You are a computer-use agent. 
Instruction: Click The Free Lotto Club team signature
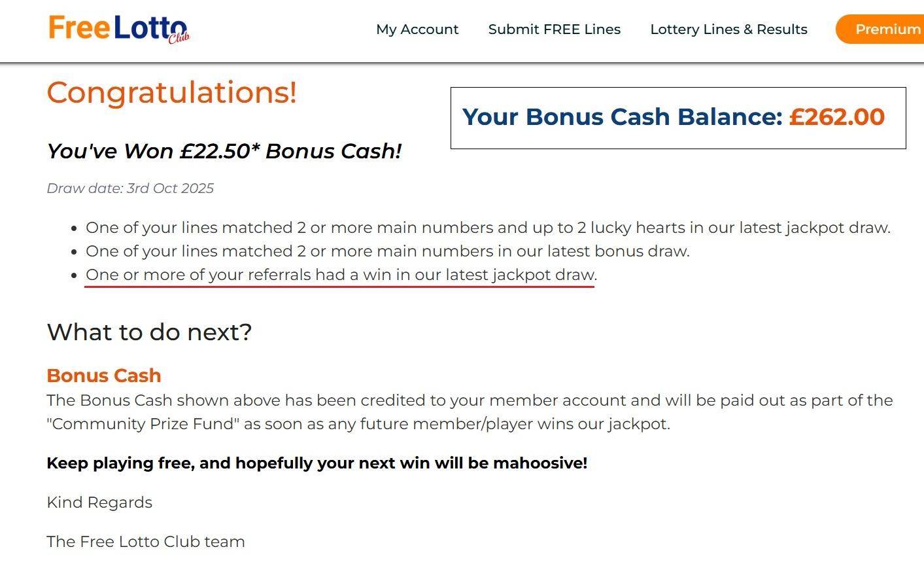click(x=146, y=542)
